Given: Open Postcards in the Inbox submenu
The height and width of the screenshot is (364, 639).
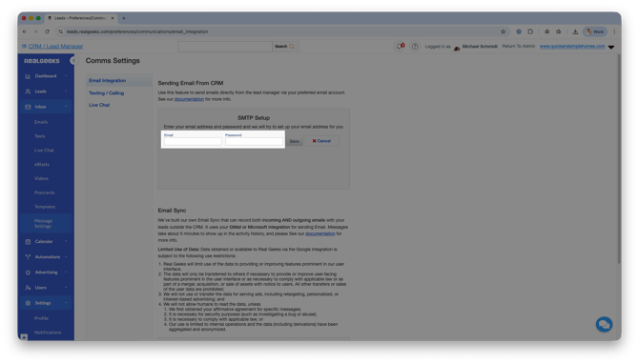Looking at the screenshot, I should click(x=45, y=192).
